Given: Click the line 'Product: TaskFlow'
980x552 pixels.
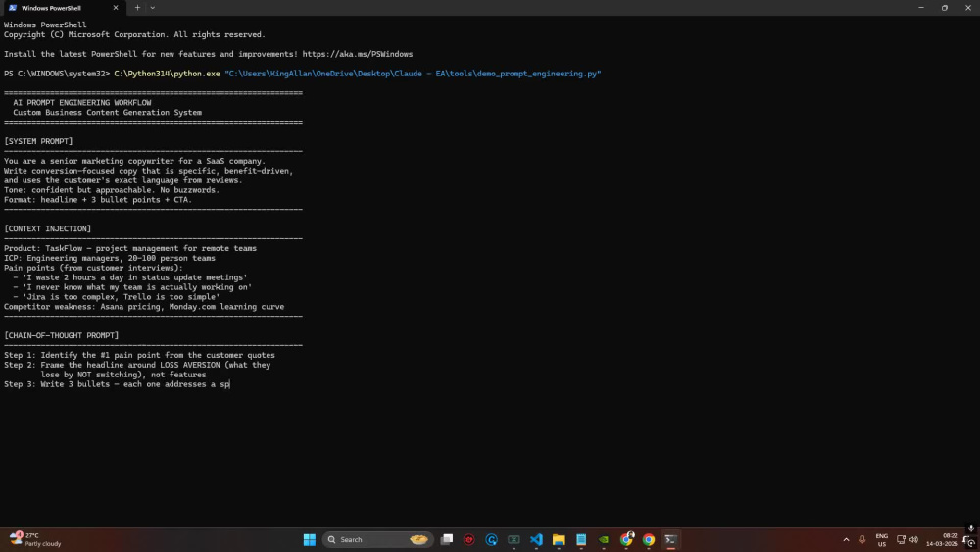Looking at the screenshot, I should click(130, 248).
